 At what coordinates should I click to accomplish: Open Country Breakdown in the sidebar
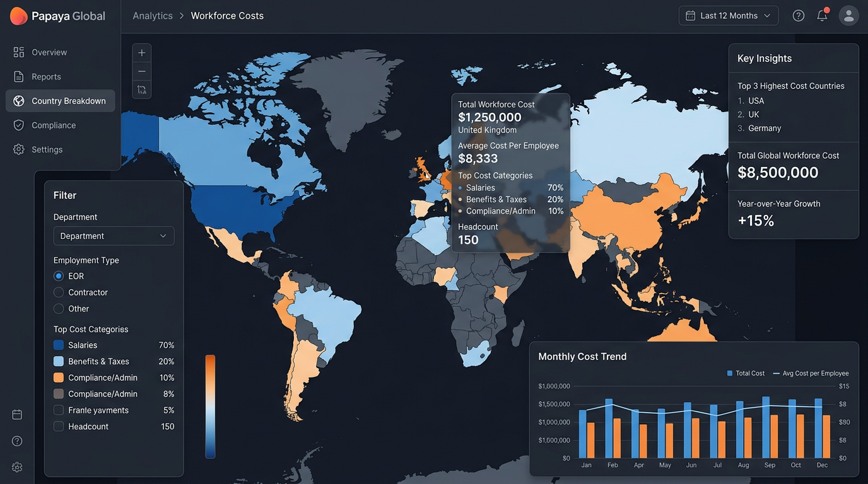click(x=60, y=101)
